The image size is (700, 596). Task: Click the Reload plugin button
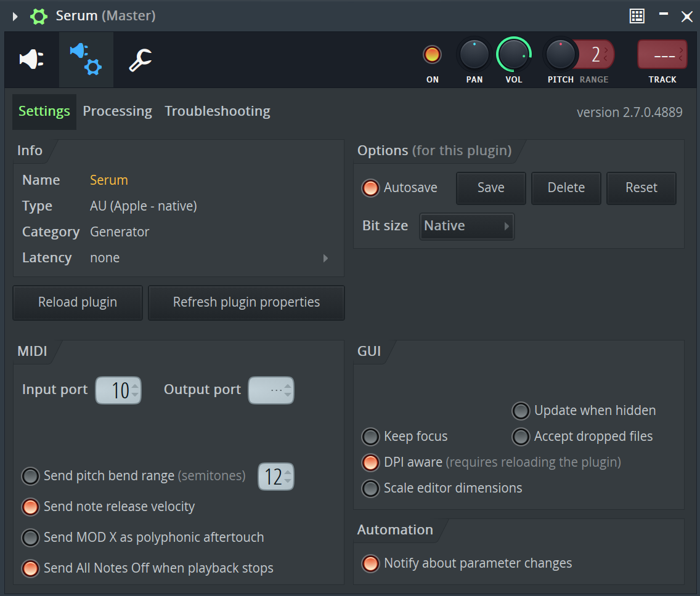(78, 302)
